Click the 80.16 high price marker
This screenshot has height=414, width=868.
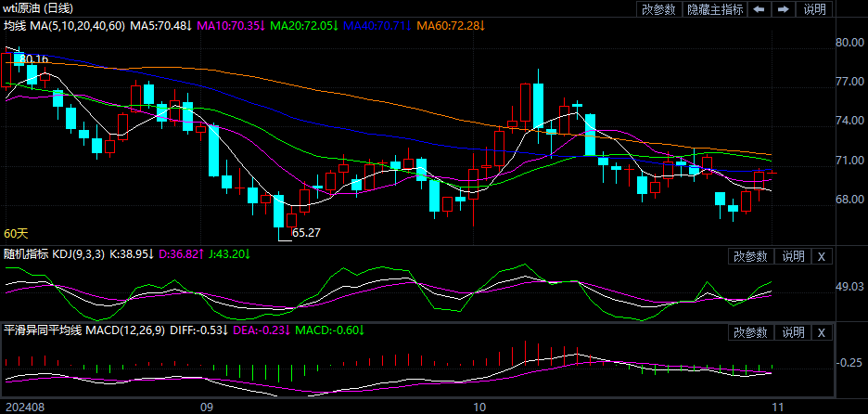[x=32, y=58]
